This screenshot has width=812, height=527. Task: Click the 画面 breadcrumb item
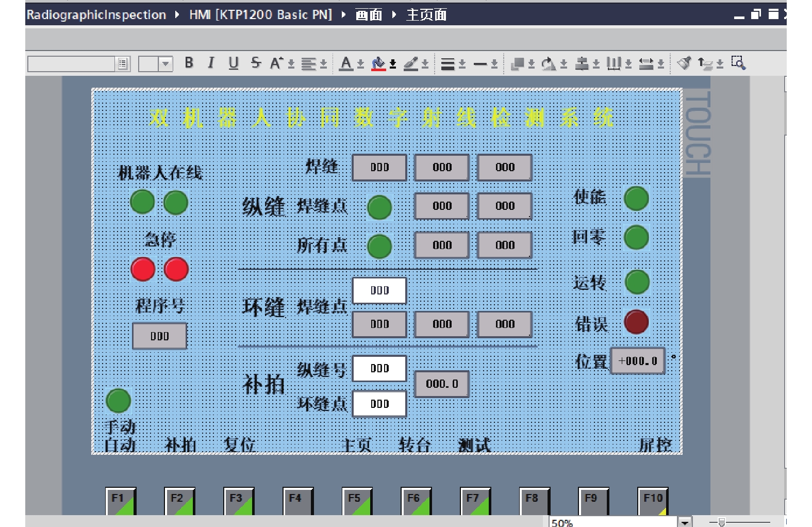coord(369,14)
